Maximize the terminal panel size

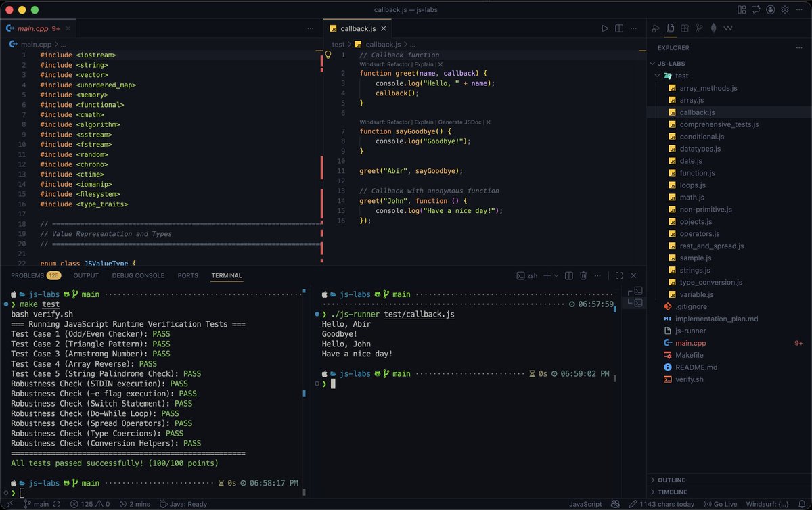tap(618, 275)
